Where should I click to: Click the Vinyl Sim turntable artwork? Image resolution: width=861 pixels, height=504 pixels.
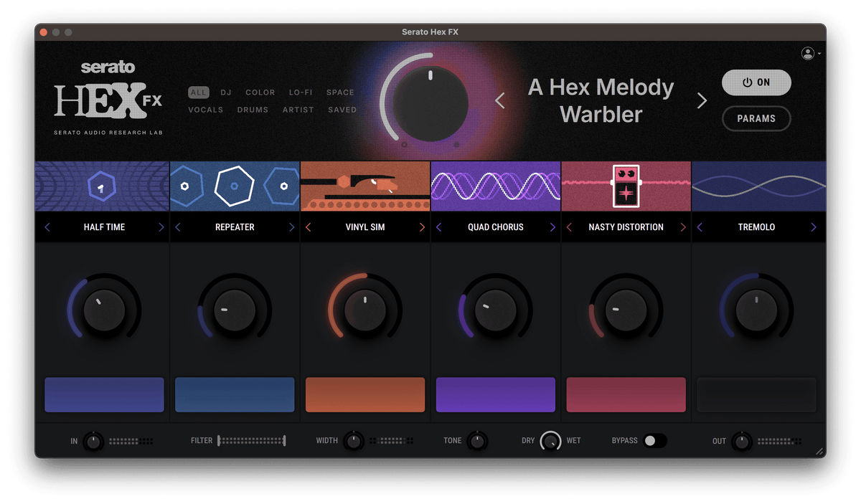(x=365, y=186)
